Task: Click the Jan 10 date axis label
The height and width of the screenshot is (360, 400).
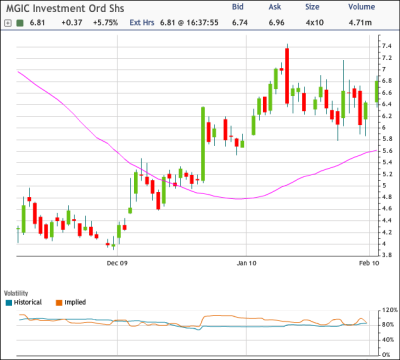Action: [x=246, y=263]
